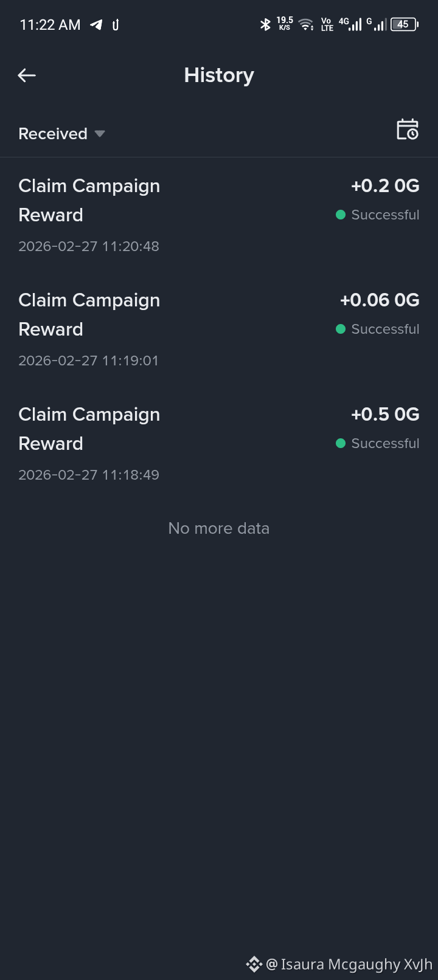
Task: Tap the History page title
Action: 219,75
